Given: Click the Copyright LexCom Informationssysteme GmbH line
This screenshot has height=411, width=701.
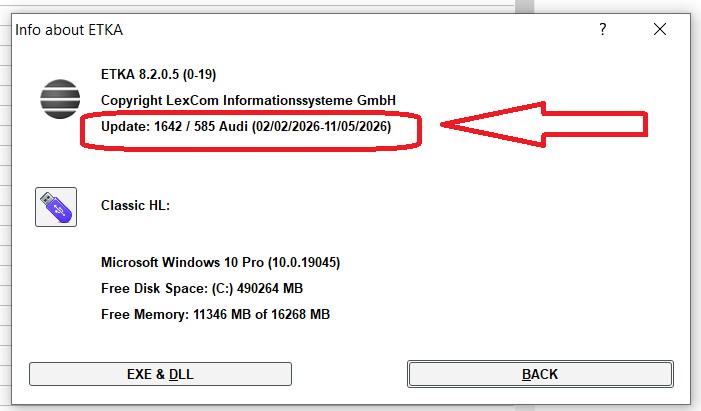Looking at the screenshot, I should [248, 100].
